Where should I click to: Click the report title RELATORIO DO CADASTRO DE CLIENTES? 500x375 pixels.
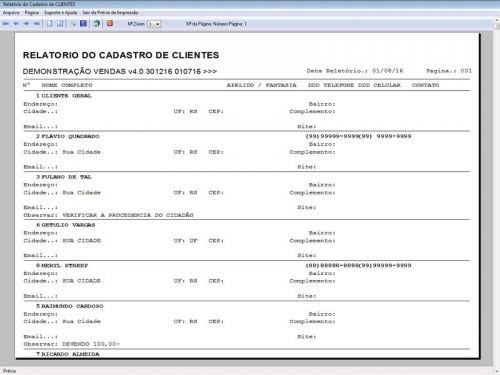121,55
